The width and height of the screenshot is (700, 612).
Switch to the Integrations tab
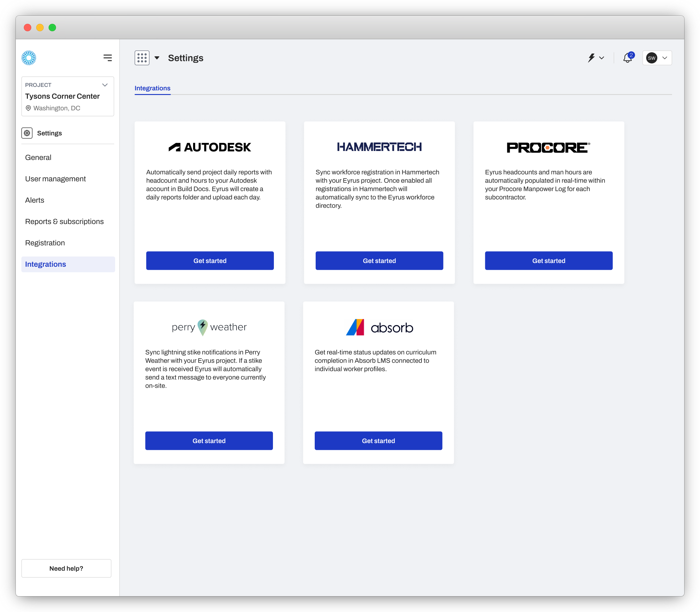tap(152, 88)
